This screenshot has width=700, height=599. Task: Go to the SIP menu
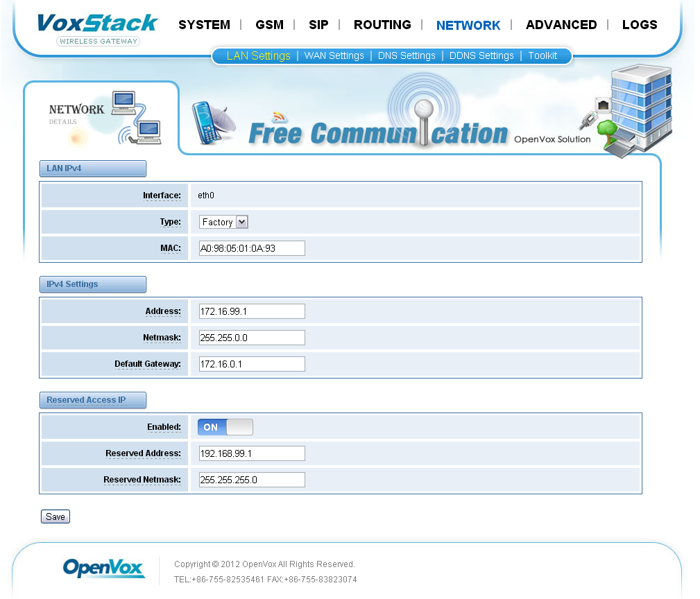tap(318, 25)
